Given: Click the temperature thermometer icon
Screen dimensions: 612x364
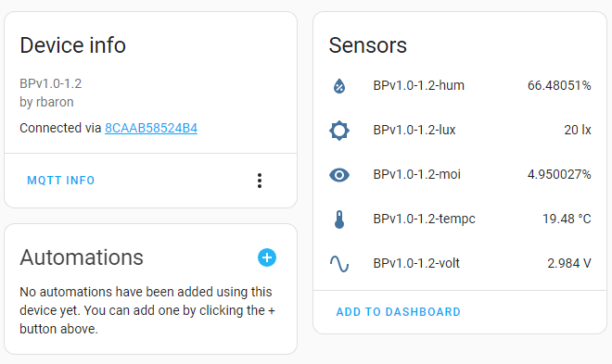Looking at the screenshot, I should tap(339, 220).
